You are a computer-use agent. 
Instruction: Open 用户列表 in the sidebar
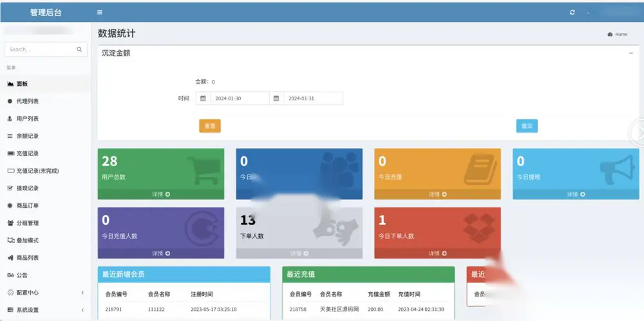[x=45, y=118]
